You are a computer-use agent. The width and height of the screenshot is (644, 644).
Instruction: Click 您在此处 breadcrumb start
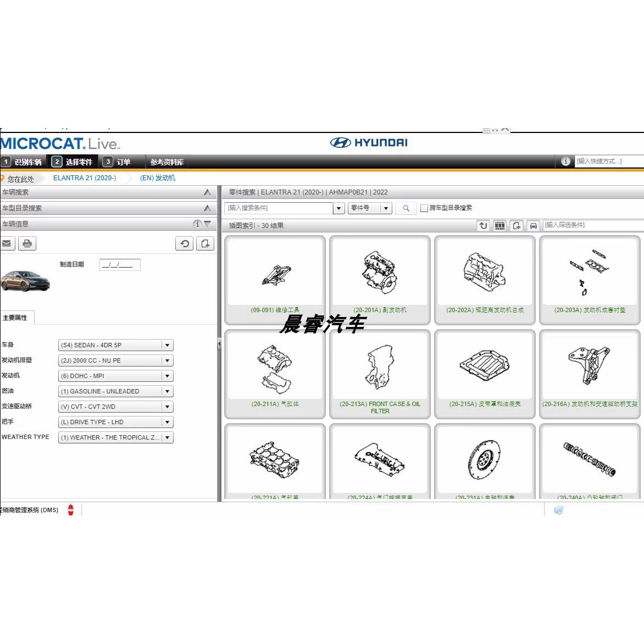(x=20, y=179)
